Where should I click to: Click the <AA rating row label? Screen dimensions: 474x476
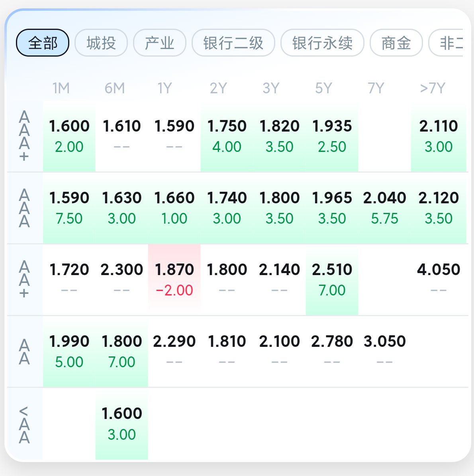click(24, 425)
